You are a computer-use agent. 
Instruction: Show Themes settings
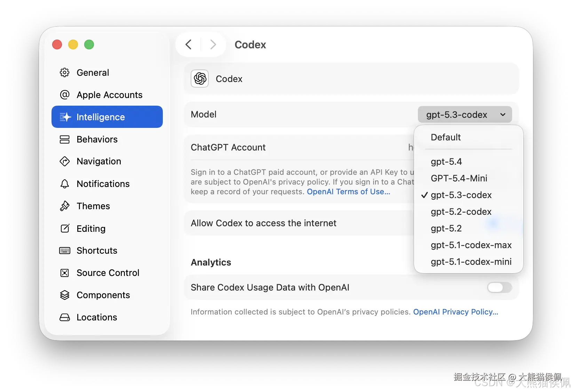click(x=107, y=206)
